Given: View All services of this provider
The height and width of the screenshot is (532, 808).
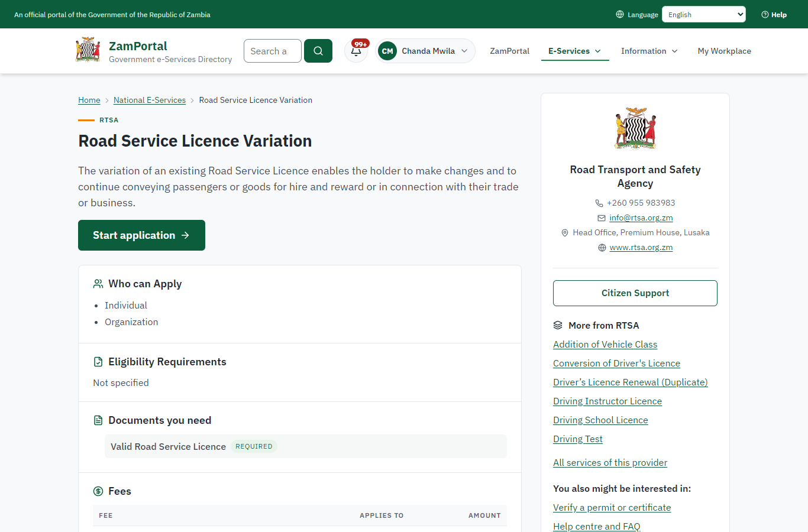Looking at the screenshot, I should click(x=610, y=462).
